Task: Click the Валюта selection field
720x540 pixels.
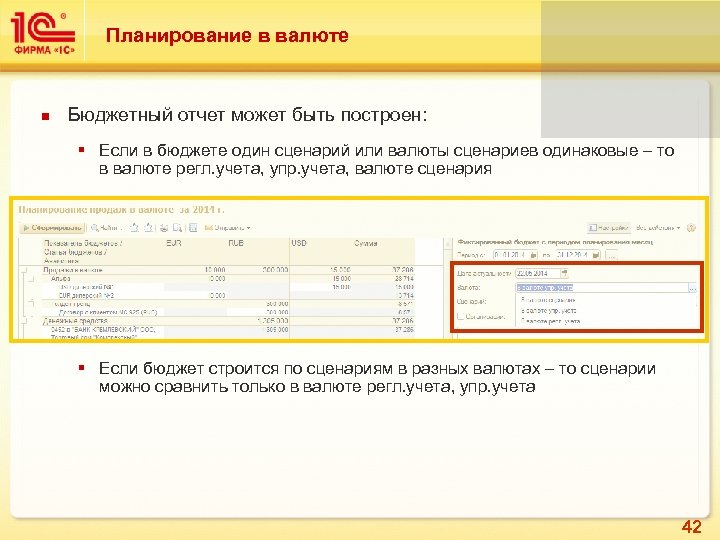Action: click(x=602, y=288)
